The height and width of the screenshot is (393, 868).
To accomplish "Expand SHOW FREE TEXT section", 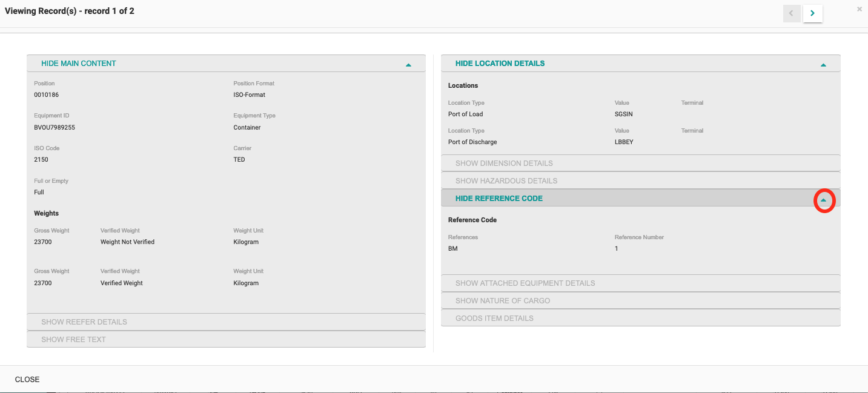I will pos(73,340).
